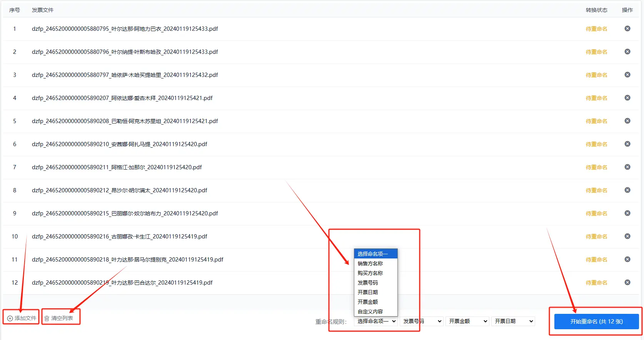
Task: Expand the 开票日期 rename rule dropdown
Action: coord(513,321)
